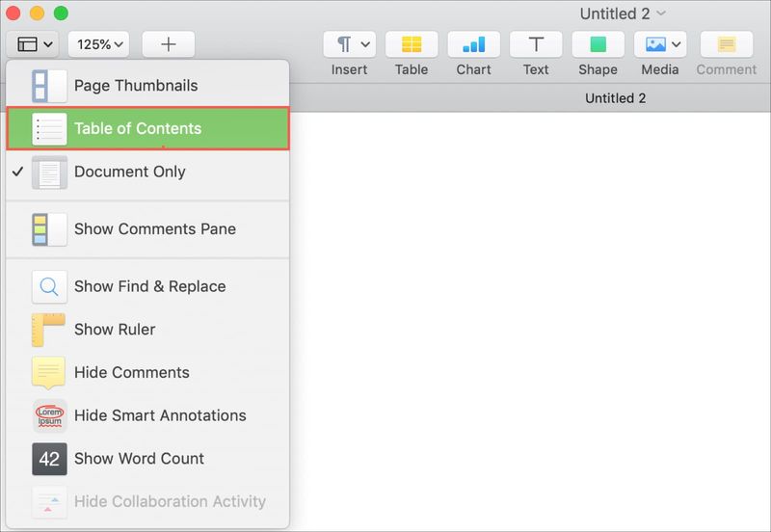Open the Insert paragraph-mark dropdown

(x=349, y=44)
